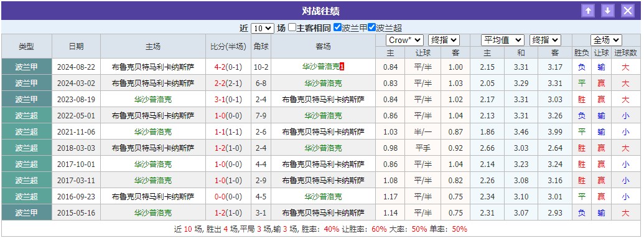Click the 比分(半场) column header

pyautogui.click(x=228, y=47)
